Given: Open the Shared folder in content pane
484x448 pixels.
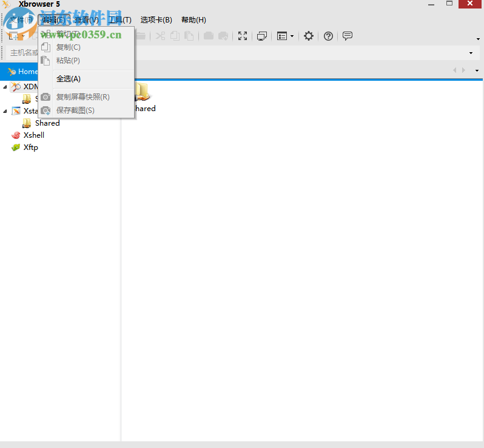Looking at the screenshot, I should (144, 97).
